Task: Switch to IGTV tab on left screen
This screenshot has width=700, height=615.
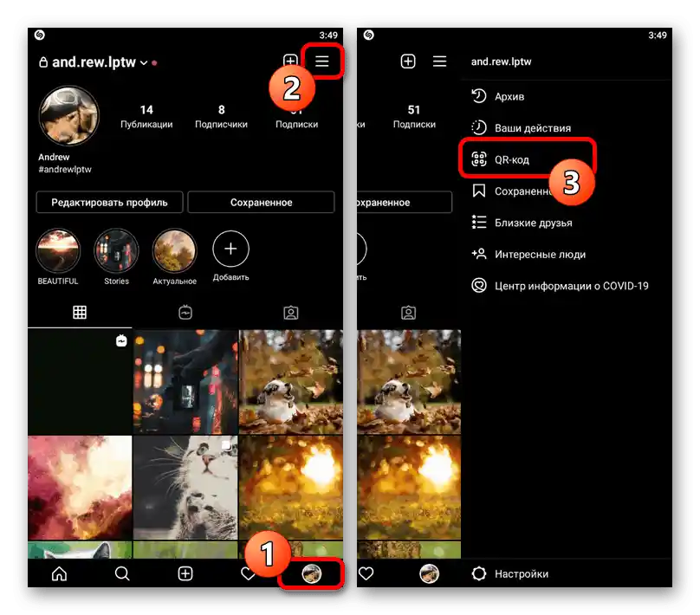Action: click(185, 313)
